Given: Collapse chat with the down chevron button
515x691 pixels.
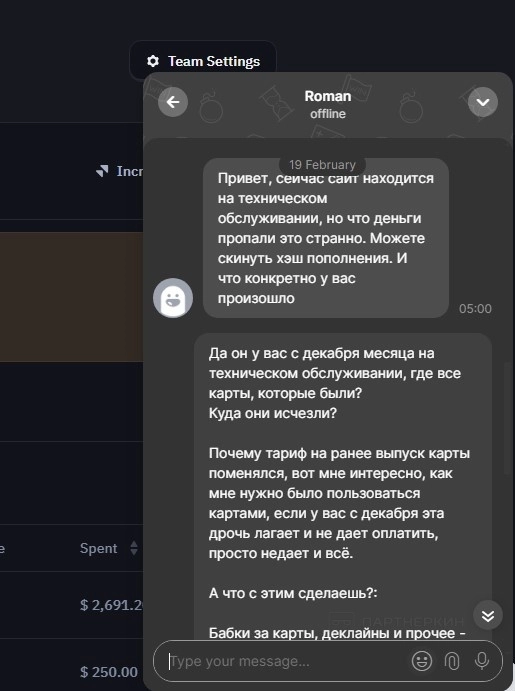Looking at the screenshot, I should point(483,102).
